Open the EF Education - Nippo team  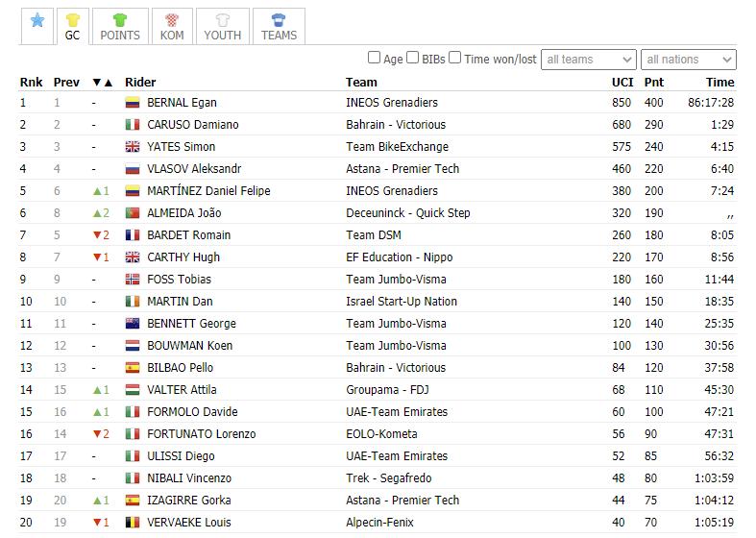tap(400, 257)
